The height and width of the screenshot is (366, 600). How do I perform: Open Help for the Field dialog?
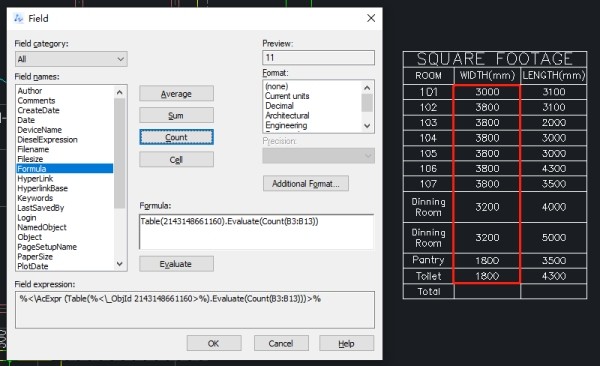tap(347, 343)
